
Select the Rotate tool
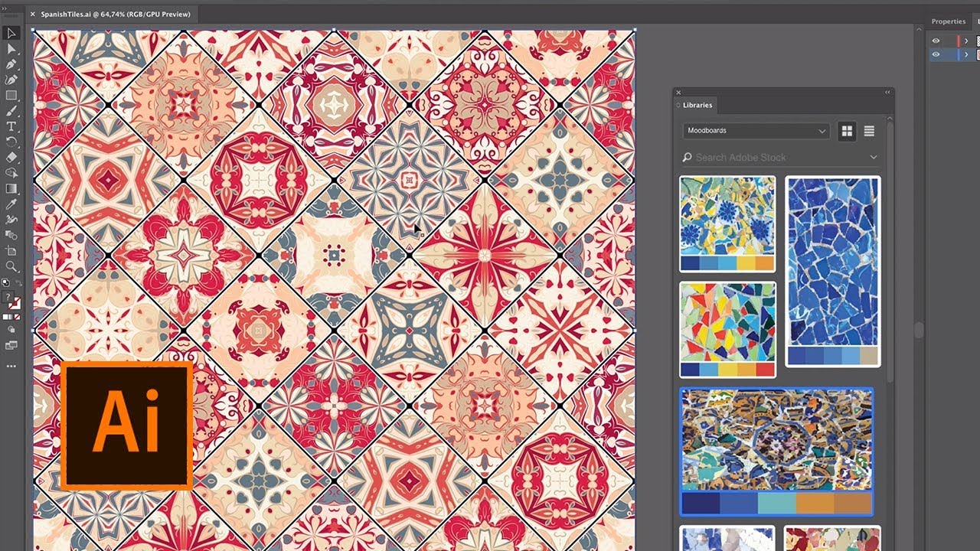coord(11,142)
